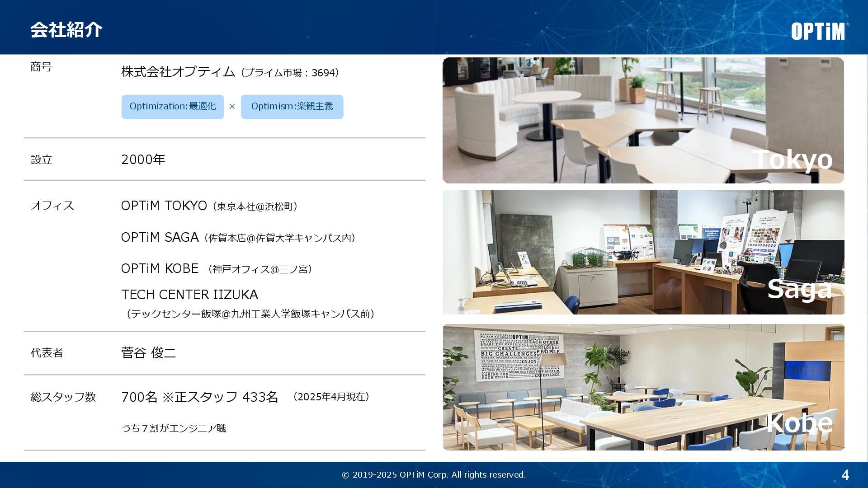This screenshot has height=488, width=868.
Task: Select the representative name 菅谷 俊二
Action: pos(148,352)
